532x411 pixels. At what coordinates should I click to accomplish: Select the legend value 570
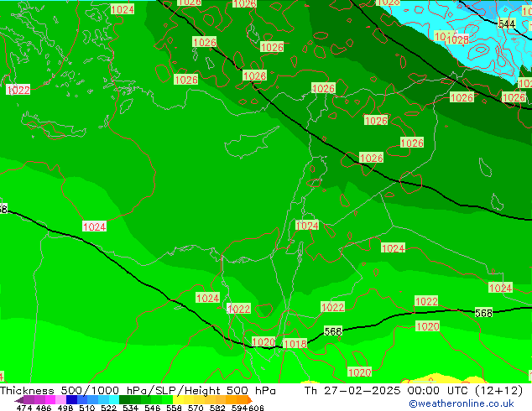click(x=196, y=408)
